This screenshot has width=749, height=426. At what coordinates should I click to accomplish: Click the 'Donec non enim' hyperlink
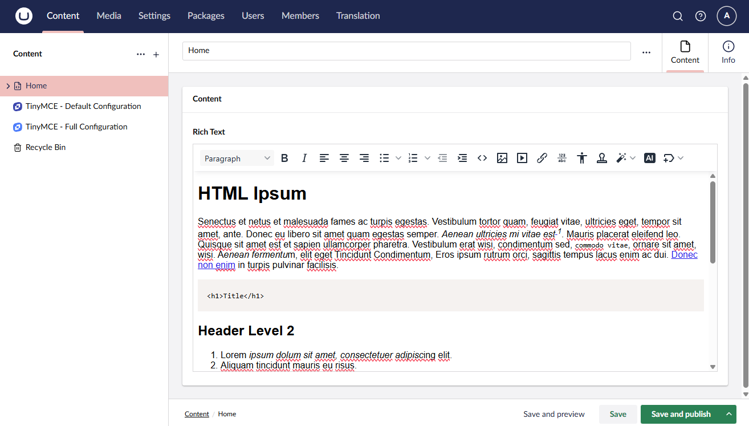(x=684, y=255)
